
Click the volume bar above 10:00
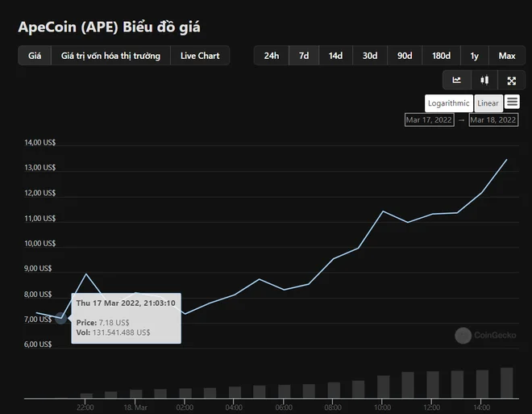point(384,387)
